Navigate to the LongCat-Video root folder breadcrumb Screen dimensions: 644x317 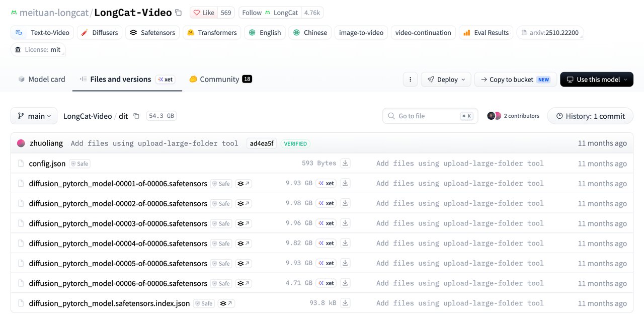88,116
